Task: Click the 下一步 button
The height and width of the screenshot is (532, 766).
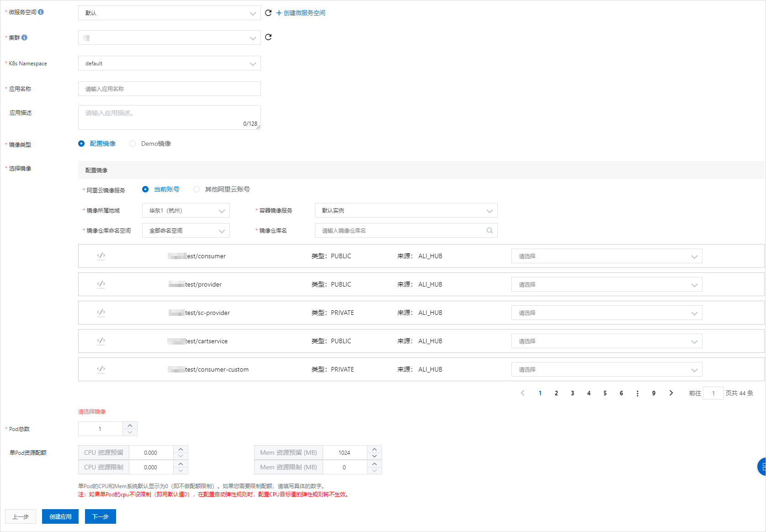Action: [x=101, y=516]
